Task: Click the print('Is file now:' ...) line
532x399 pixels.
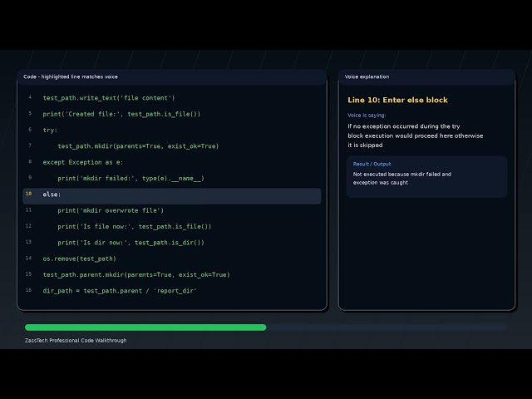Action: 135,226
